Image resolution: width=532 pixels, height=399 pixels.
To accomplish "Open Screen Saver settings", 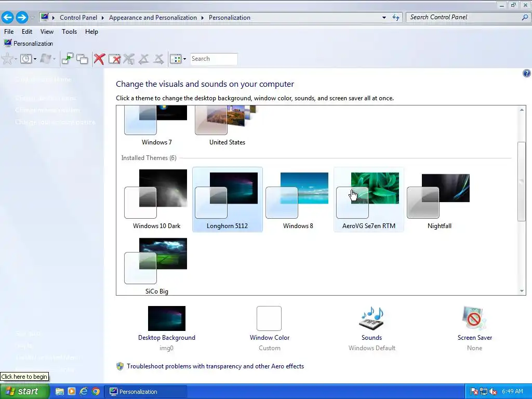I will coord(475,338).
